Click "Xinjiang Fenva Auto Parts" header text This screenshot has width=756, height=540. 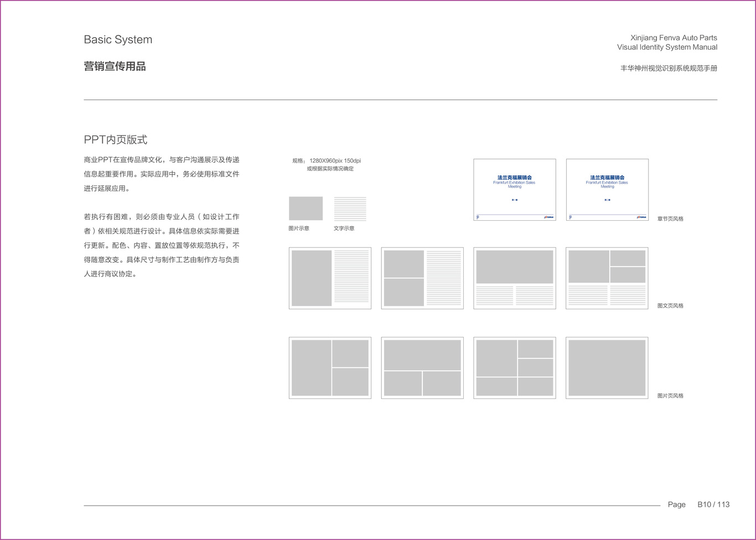click(x=674, y=38)
